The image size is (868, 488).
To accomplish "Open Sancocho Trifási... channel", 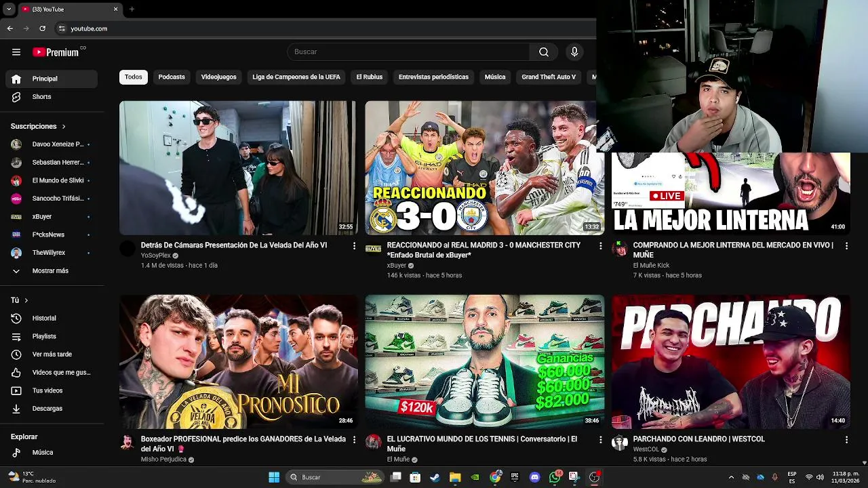I will pyautogui.click(x=52, y=199).
